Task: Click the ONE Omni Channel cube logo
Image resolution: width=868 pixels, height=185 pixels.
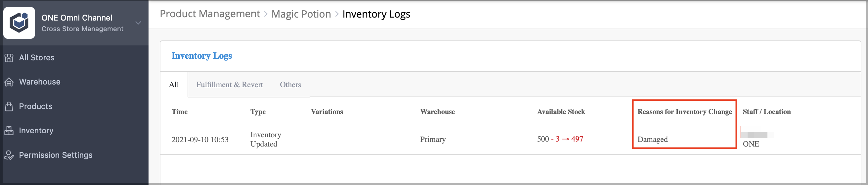Action: (x=19, y=23)
